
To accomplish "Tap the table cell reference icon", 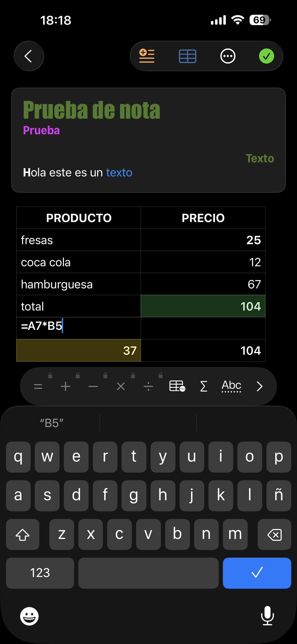I will point(177,386).
